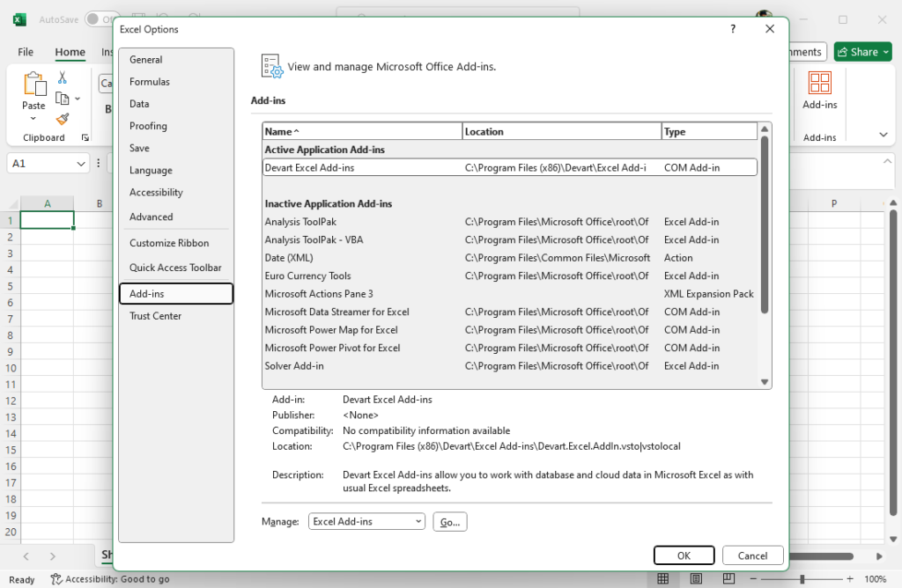Open Customize Ribbon options

click(x=176, y=243)
